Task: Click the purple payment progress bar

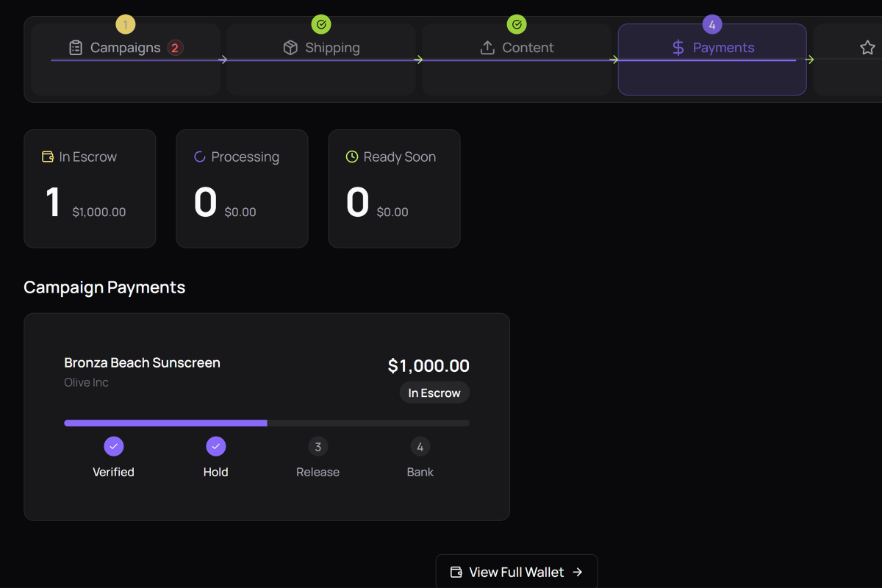Action: tap(165, 423)
